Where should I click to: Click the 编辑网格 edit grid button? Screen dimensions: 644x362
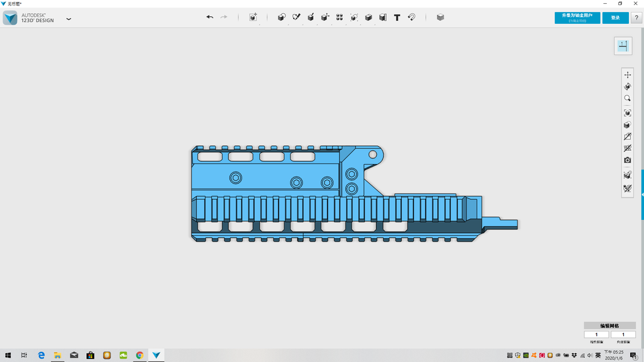(610, 326)
